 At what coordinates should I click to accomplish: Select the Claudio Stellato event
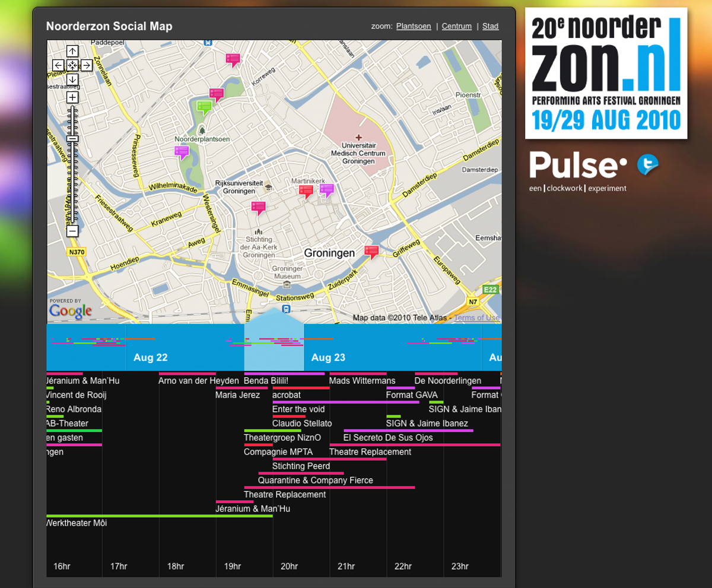click(x=302, y=424)
